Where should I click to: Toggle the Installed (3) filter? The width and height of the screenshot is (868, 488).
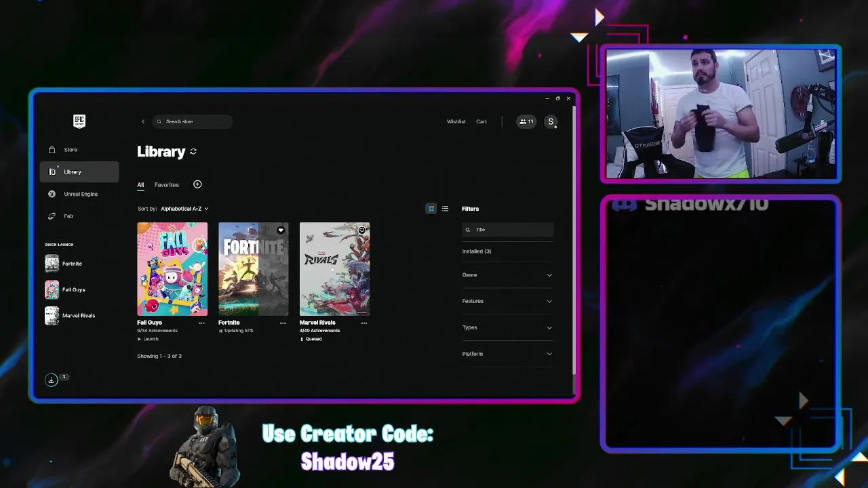click(x=477, y=251)
